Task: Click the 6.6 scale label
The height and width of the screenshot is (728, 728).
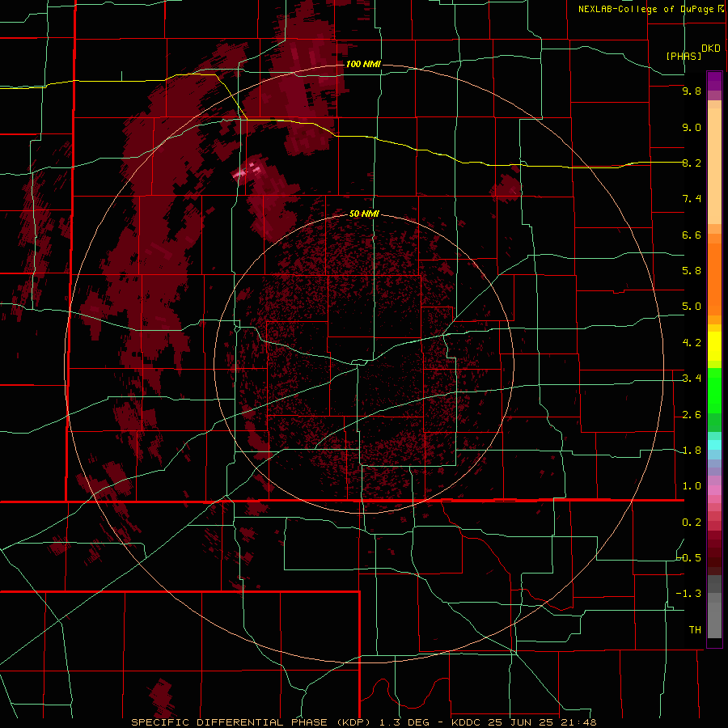Action: coord(692,235)
